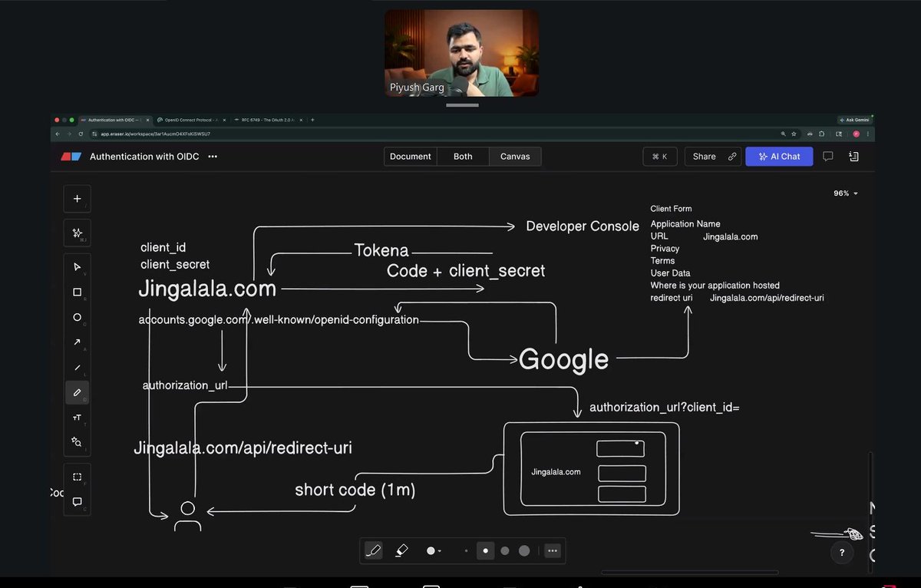The image size is (921, 588).
Task: Select the frame tool
Action: point(77,477)
